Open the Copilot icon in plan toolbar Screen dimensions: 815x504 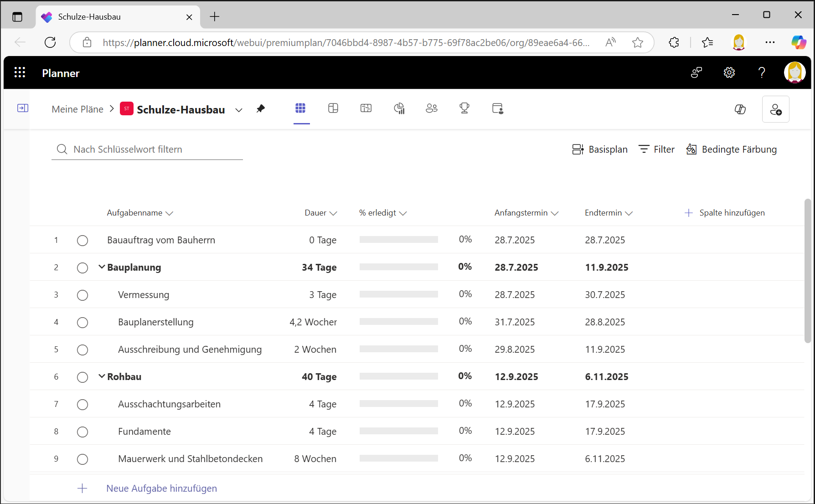pos(740,109)
